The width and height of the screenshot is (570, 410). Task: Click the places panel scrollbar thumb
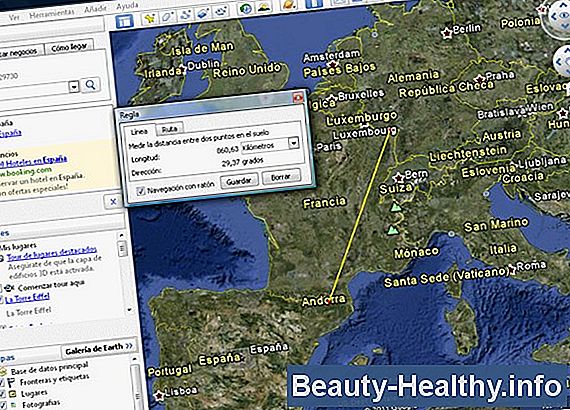coord(123,250)
